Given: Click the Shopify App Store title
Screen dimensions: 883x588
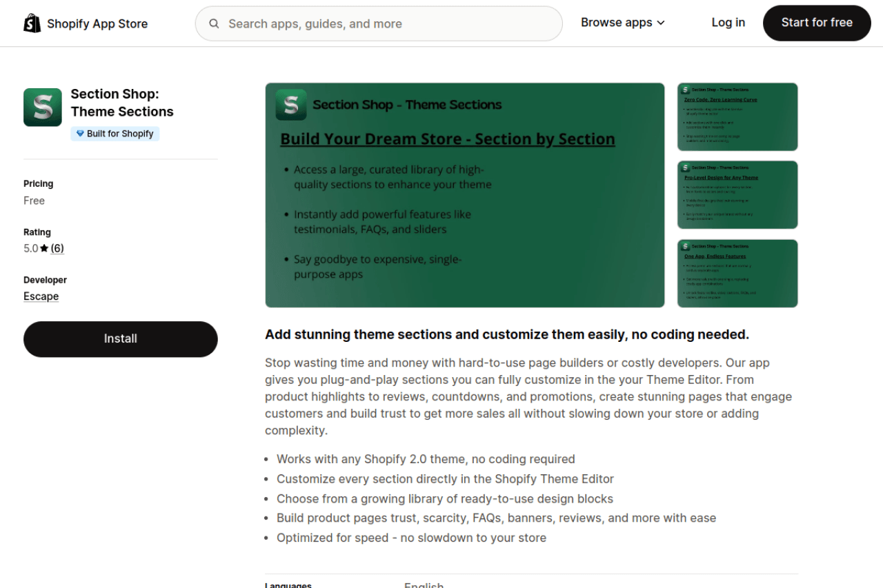Looking at the screenshot, I should (x=97, y=23).
